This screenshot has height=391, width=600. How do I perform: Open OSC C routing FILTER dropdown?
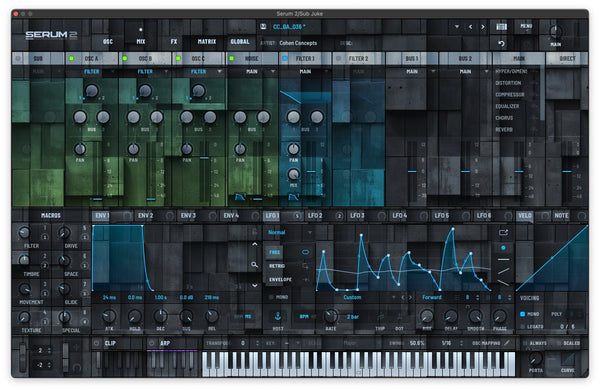click(199, 72)
